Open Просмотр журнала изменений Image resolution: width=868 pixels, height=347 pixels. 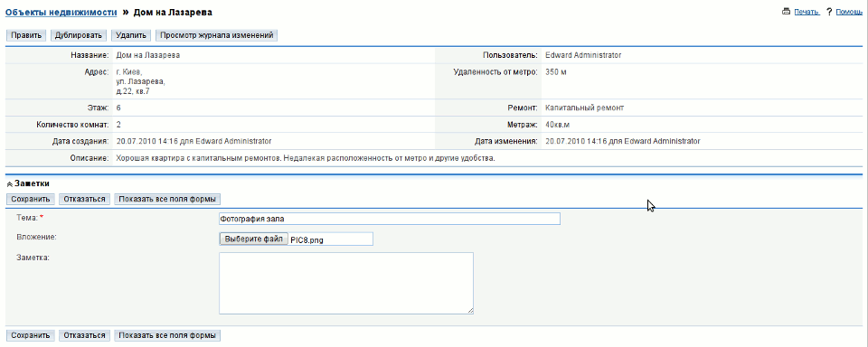pos(217,35)
